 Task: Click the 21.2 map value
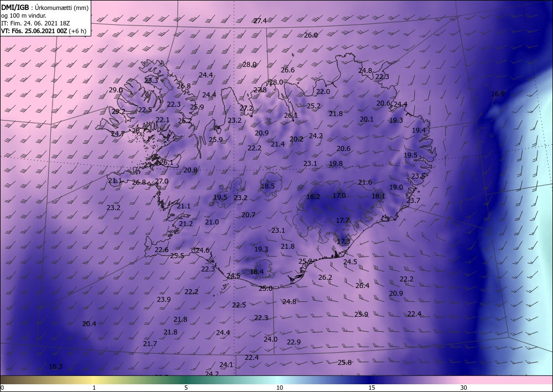tap(186, 224)
